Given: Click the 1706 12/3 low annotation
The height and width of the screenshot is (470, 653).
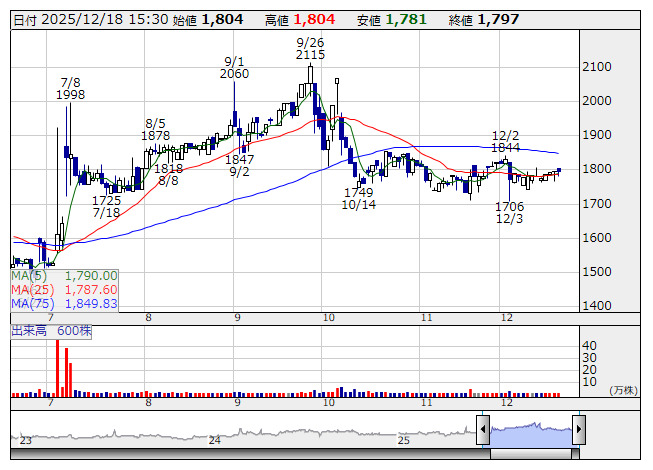Looking at the screenshot, I should (x=509, y=212).
